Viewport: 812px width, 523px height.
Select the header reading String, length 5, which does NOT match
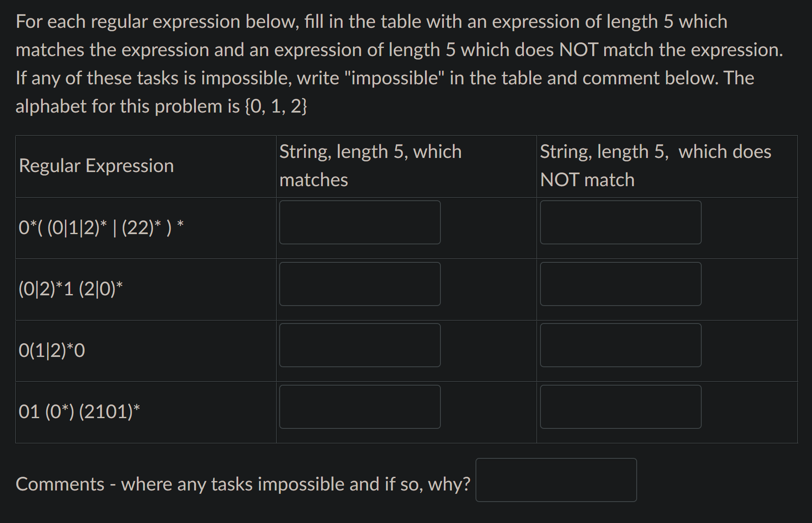coord(655,165)
